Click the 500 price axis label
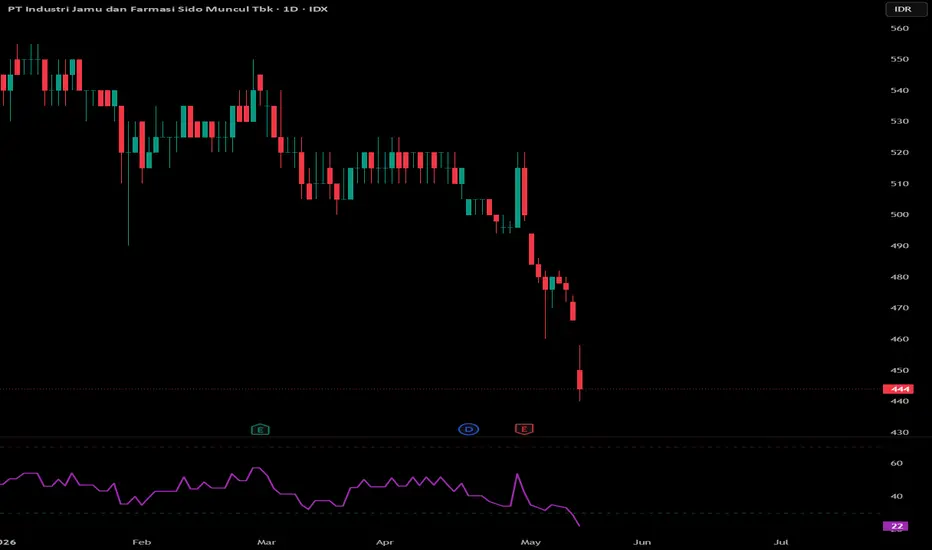This screenshot has height=550, width=932. tap(899, 214)
